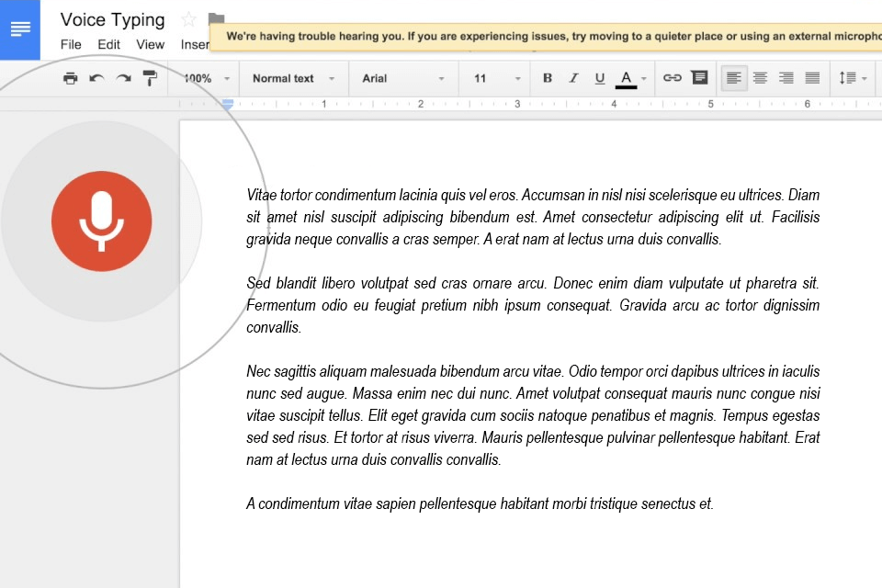Open the zoom level dropdown
Screen dimensions: 882x588
(x=200, y=78)
